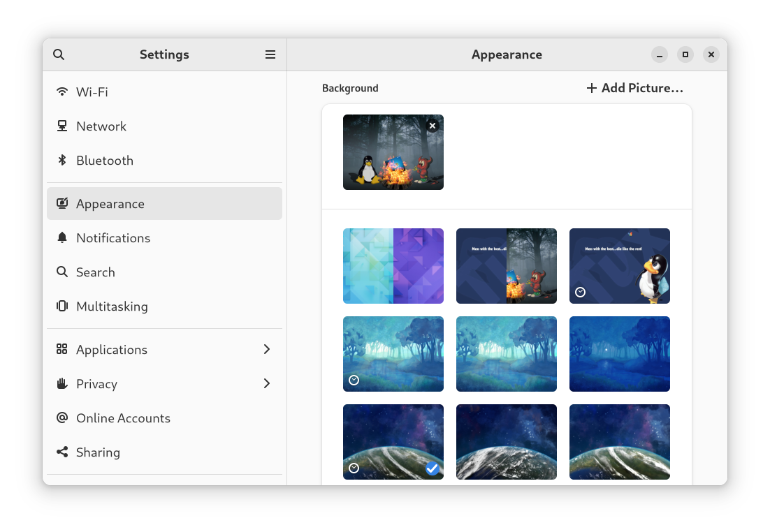Click the blue checkmark on Earth wallpaper
This screenshot has width=770, height=532.
point(432,468)
